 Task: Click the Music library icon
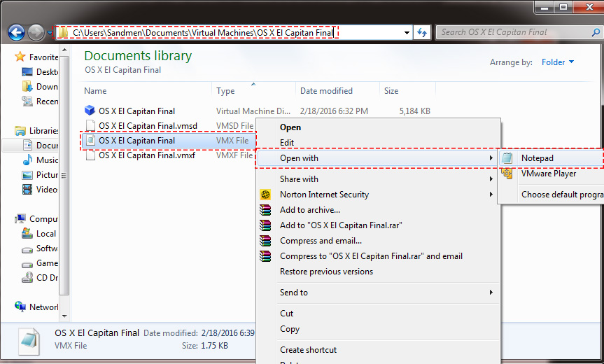pos(27,160)
